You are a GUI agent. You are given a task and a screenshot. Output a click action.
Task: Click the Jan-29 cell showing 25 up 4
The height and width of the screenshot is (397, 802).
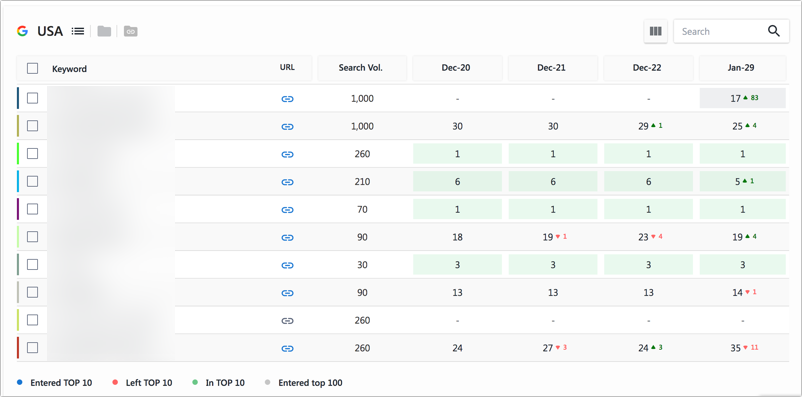tap(743, 126)
